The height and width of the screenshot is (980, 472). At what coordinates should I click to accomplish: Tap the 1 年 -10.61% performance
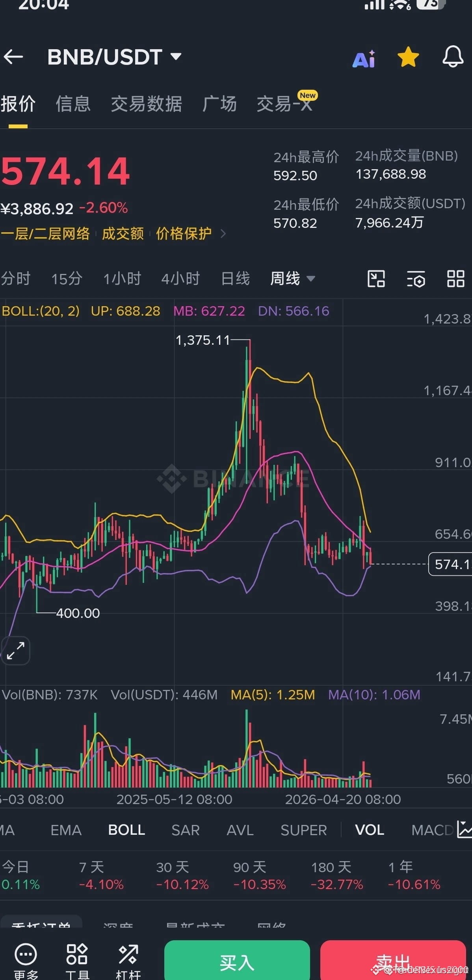pyautogui.click(x=414, y=876)
